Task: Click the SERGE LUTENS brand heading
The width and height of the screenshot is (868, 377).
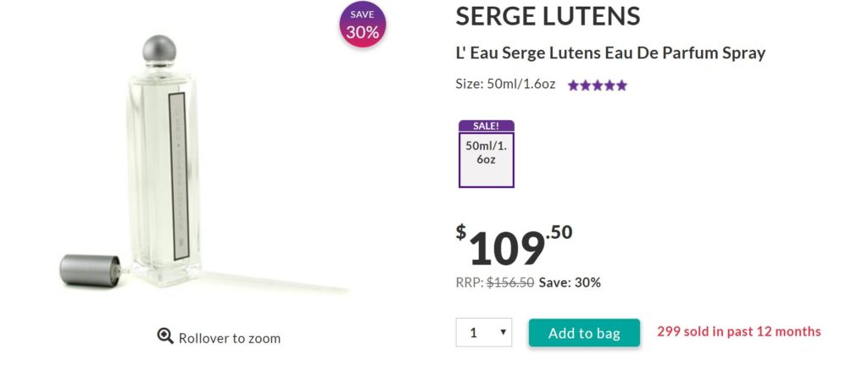Action: point(548,15)
